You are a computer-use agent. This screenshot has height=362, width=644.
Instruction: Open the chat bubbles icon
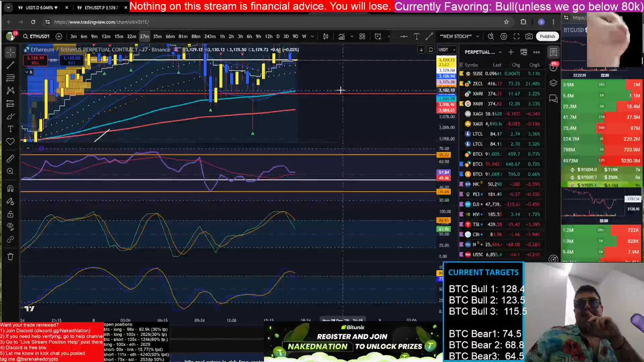(553, 98)
